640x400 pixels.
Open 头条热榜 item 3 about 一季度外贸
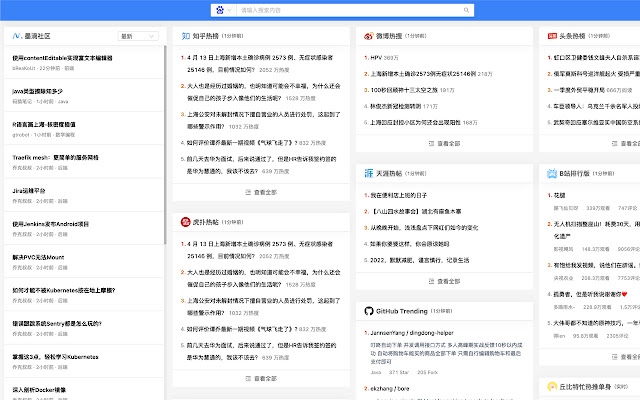coord(580,90)
